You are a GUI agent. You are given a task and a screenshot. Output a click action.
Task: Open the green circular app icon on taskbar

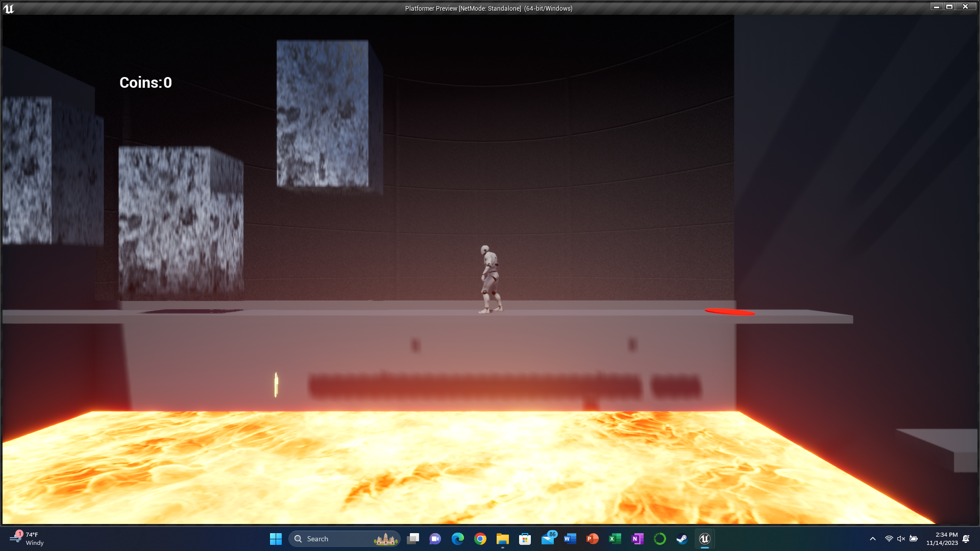[660, 539]
